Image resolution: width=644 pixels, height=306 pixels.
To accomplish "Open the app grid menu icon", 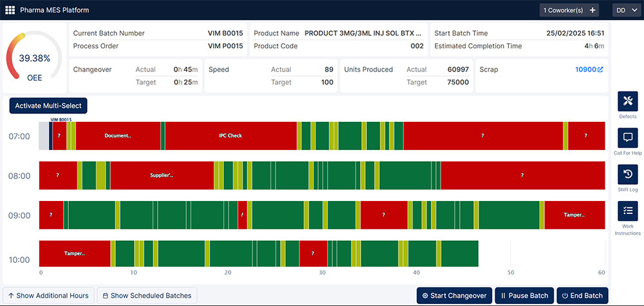I will [x=10, y=10].
